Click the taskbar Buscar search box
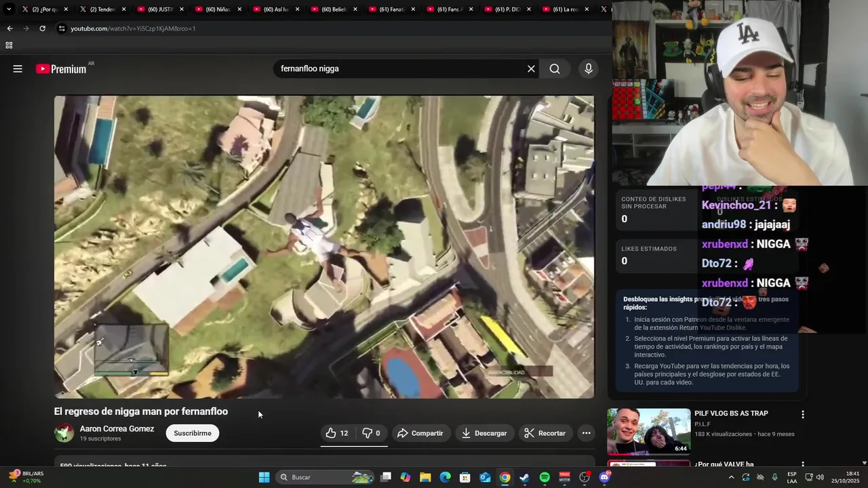 (x=326, y=477)
